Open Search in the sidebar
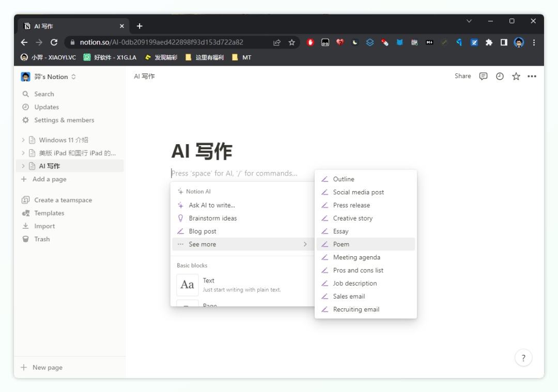The width and height of the screenshot is (558, 392). 44,94
